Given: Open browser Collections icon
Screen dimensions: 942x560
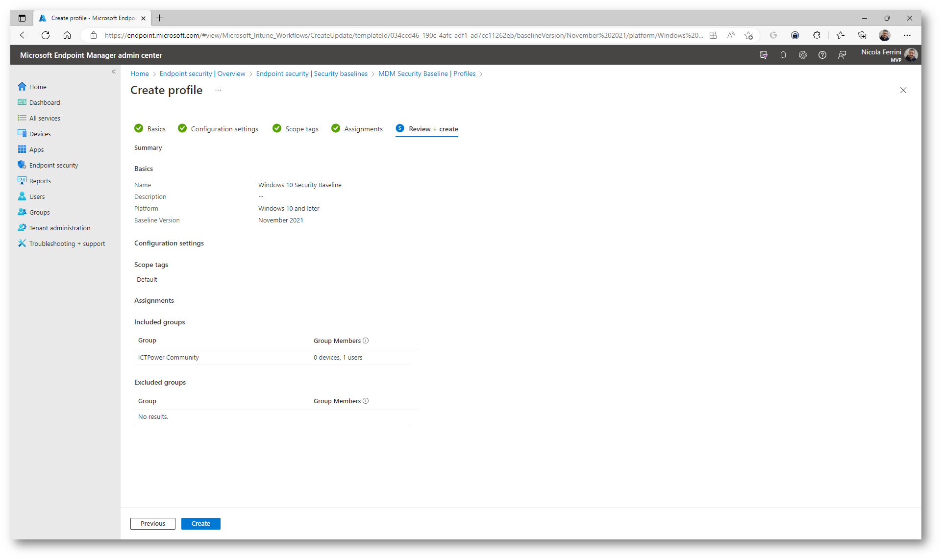Looking at the screenshot, I should [862, 35].
